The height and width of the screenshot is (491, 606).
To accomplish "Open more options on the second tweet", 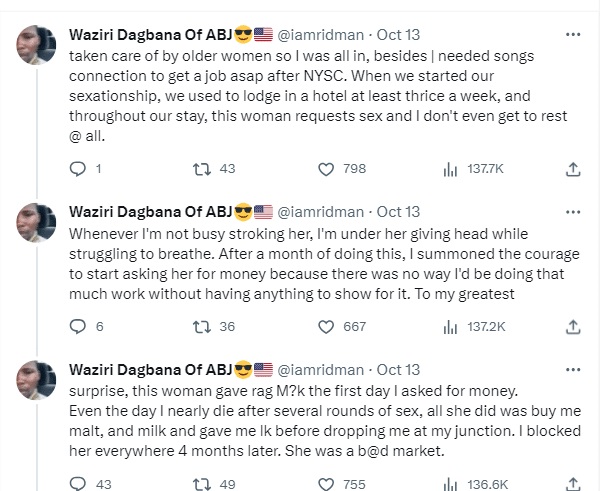I will point(572,212).
